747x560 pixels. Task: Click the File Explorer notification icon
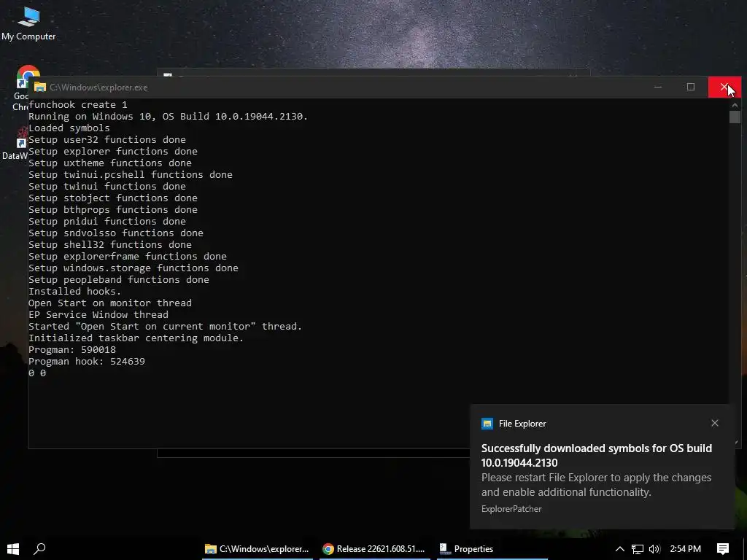pos(487,424)
